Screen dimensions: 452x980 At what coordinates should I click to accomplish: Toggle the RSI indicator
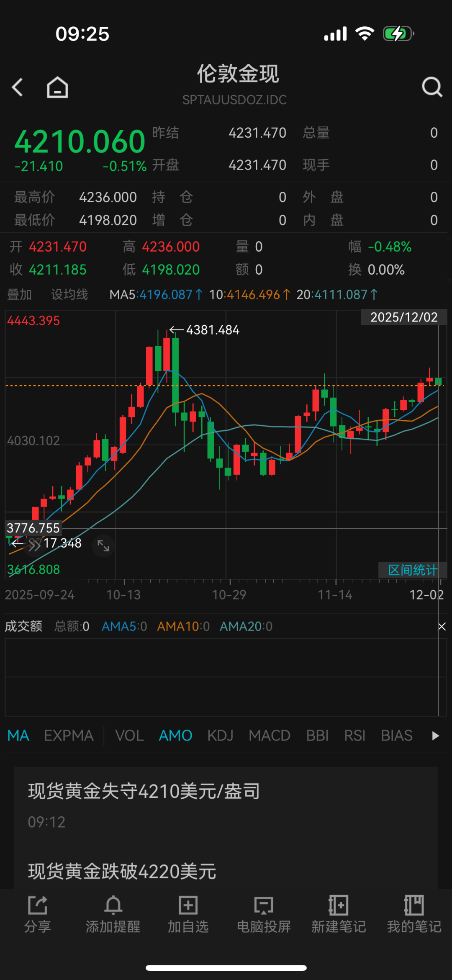click(354, 736)
